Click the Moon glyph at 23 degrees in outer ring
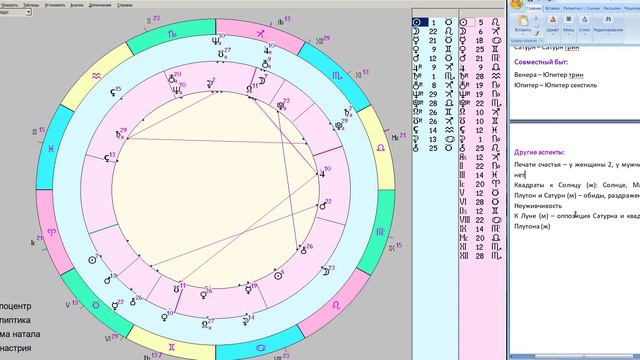Screen dimensions: 640x360 coord(326,271)
